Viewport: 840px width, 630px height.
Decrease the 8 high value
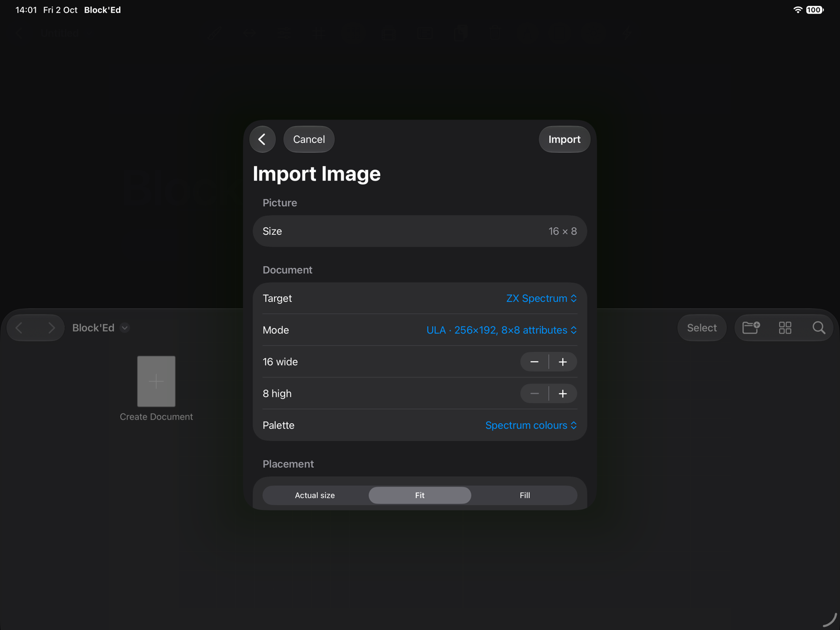[x=534, y=394]
